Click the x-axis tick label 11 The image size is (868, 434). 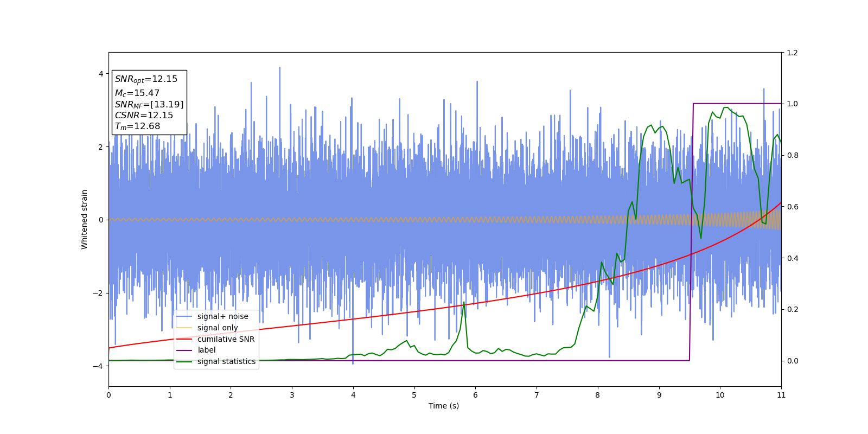pos(781,395)
